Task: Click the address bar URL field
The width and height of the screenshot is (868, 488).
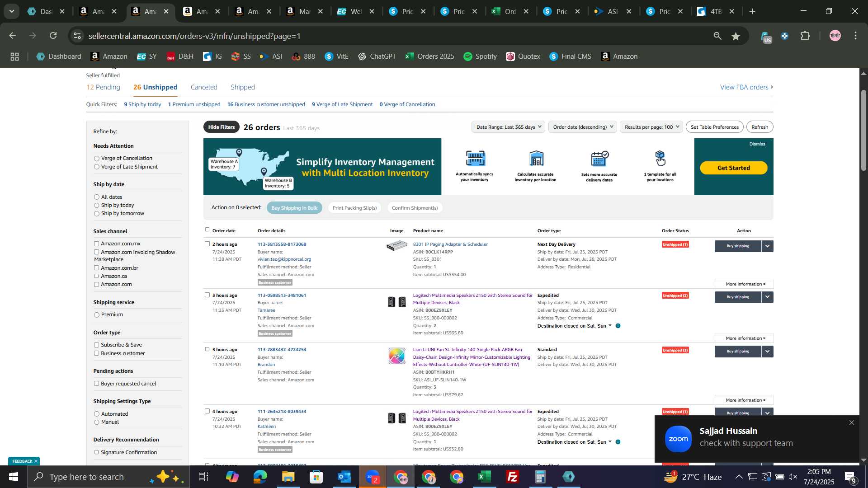Action: (393, 36)
